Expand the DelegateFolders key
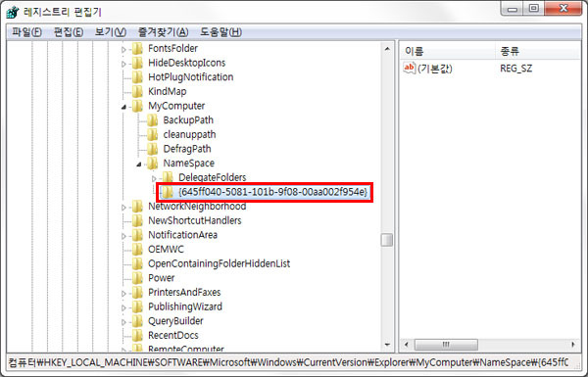 tap(154, 178)
